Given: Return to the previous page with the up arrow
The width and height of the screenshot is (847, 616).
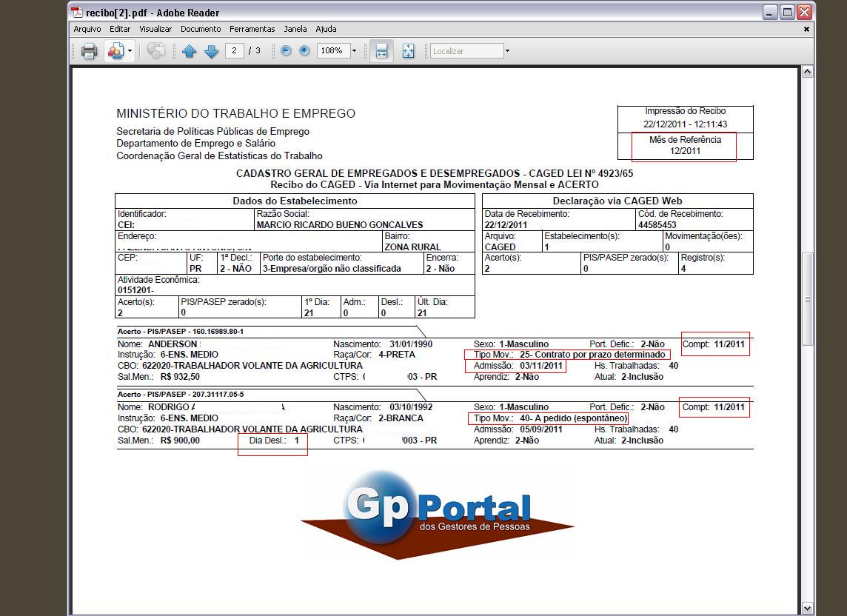Looking at the screenshot, I should (188, 50).
